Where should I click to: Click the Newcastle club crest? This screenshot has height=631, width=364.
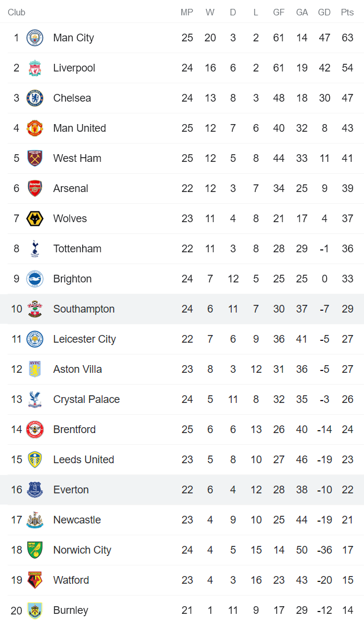pos(35,520)
